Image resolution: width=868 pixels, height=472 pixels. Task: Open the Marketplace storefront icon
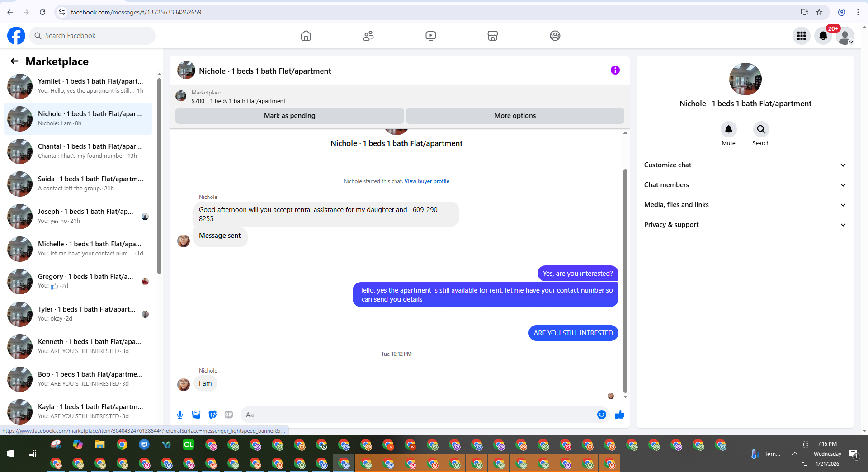493,36
